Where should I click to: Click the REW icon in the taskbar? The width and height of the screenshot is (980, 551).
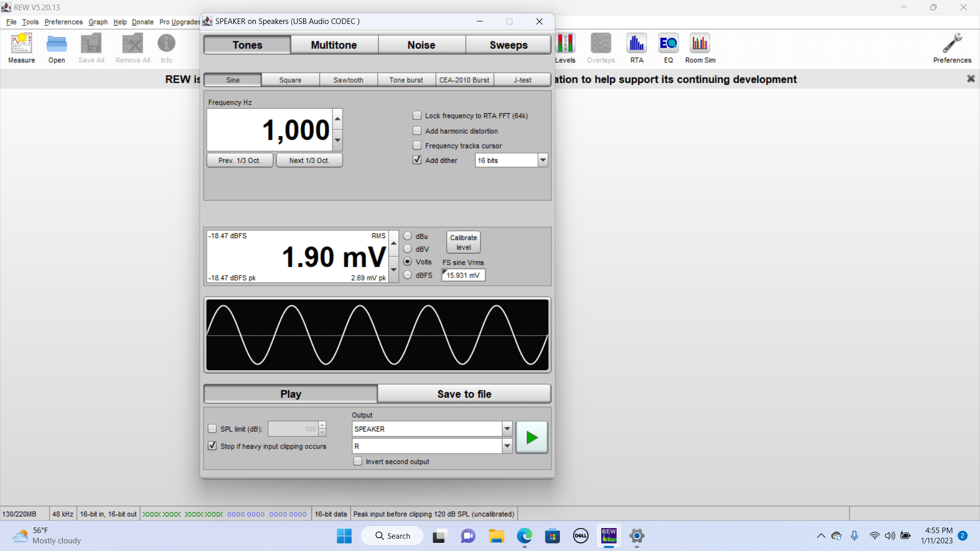[609, 536]
